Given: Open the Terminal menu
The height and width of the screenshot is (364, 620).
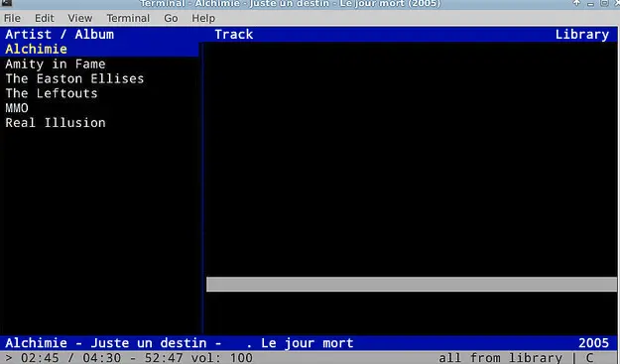Looking at the screenshot, I should [128, 18].
